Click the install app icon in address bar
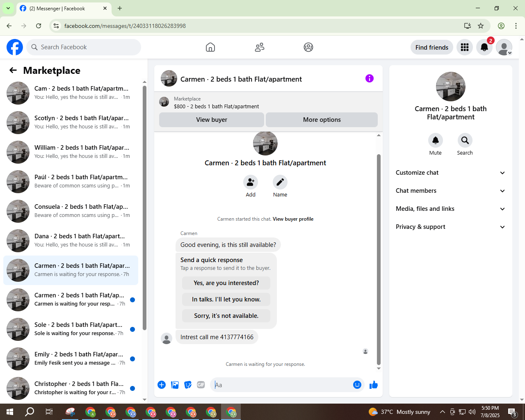 pos(468,26)
